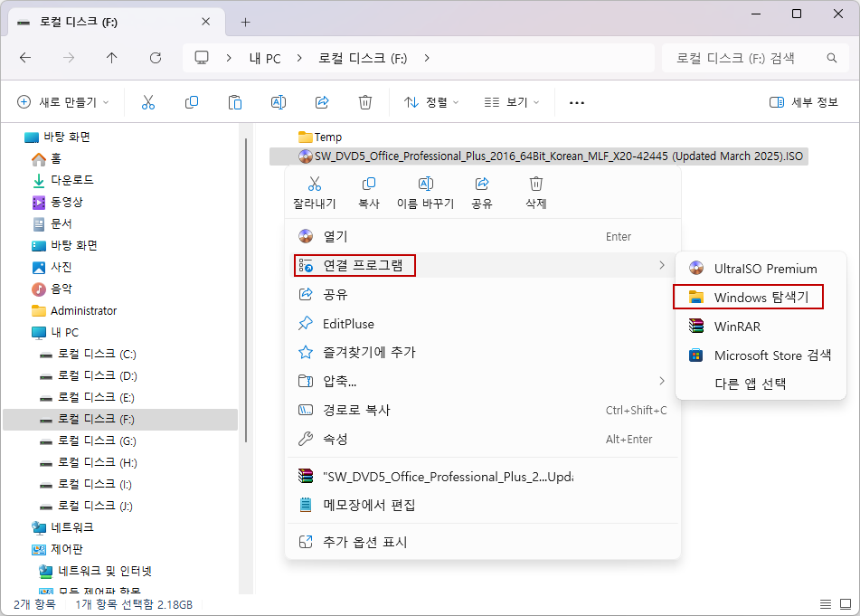This screenshot has width=860, height=616.
Task: Click the PC monitor icon in address bar
Action: [202, 58]
